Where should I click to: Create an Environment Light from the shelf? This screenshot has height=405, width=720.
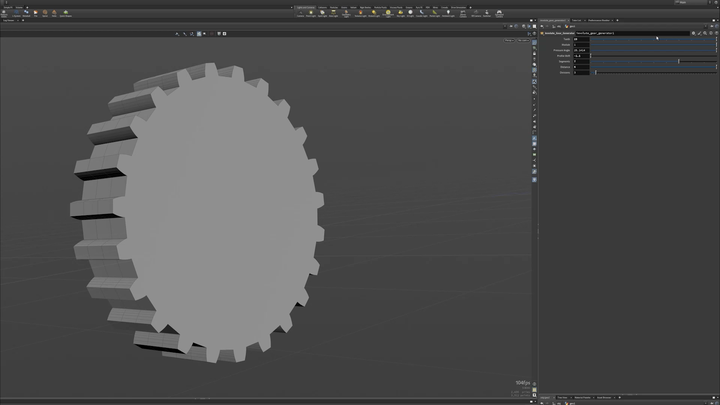coord(388,14)
